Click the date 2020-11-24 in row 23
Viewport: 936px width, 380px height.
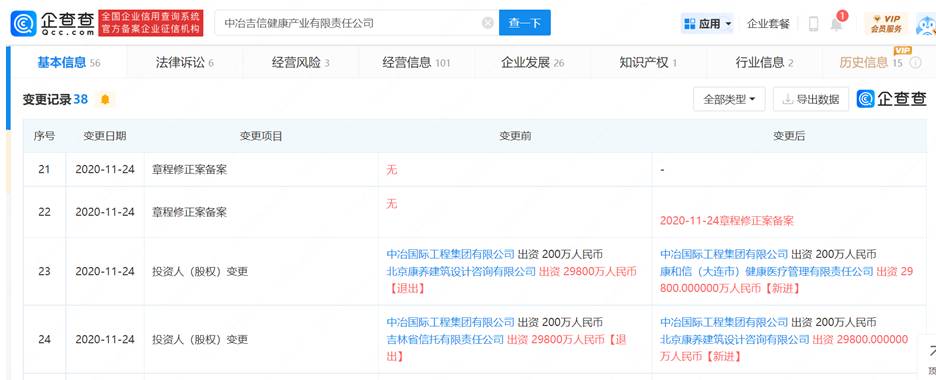click(x=104, y=271)
